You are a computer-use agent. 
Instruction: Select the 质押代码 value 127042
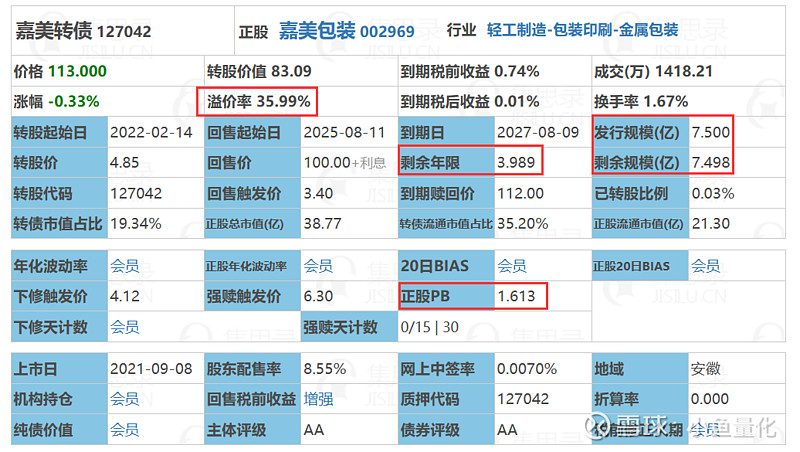point(523,399)
